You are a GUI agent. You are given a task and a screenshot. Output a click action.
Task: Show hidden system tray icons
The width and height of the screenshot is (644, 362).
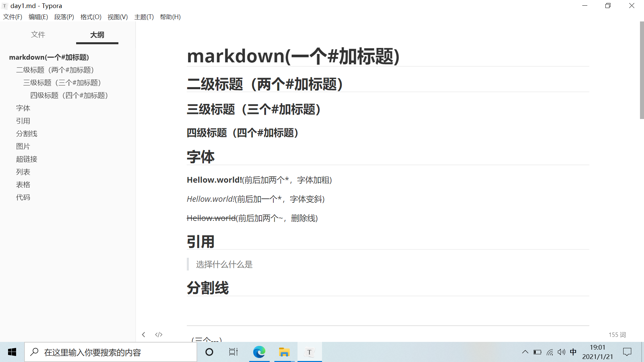525,352
